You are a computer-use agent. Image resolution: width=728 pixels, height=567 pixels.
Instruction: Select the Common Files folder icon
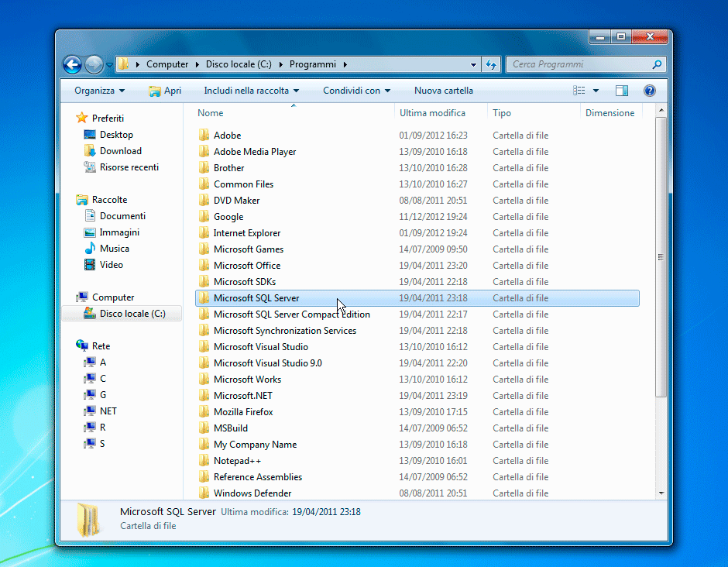point(204,184)
